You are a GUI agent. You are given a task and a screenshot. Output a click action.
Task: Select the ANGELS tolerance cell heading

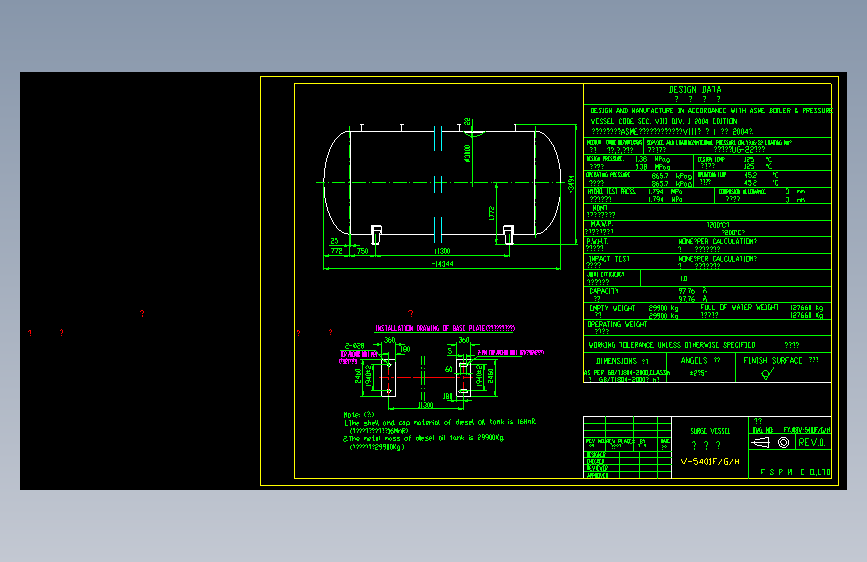694,360
